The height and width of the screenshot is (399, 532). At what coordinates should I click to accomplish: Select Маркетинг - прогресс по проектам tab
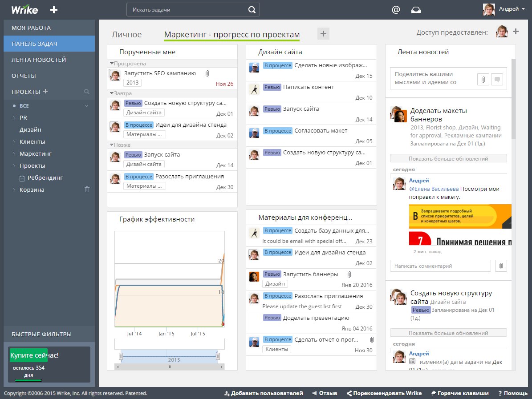point(232,35)
